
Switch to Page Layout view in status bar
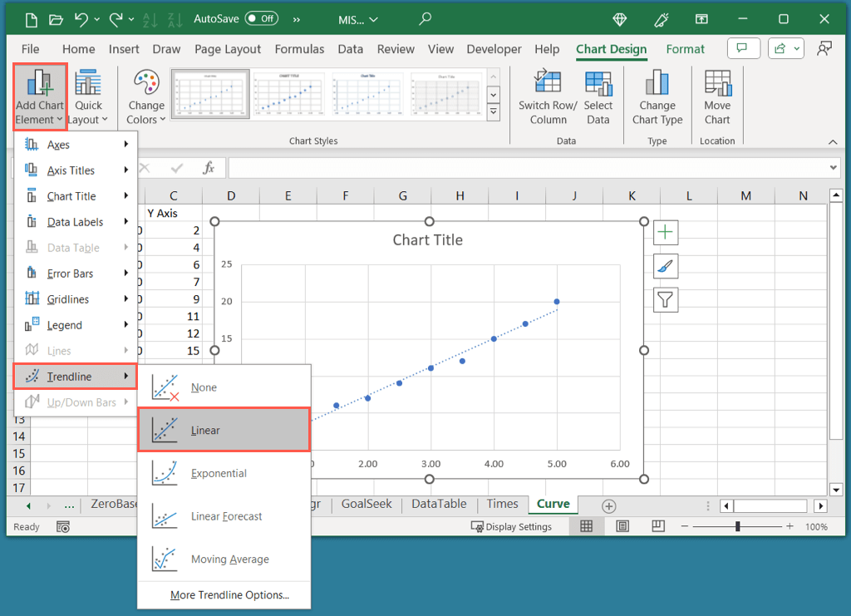pyautogui.click(x=622, y=526)
